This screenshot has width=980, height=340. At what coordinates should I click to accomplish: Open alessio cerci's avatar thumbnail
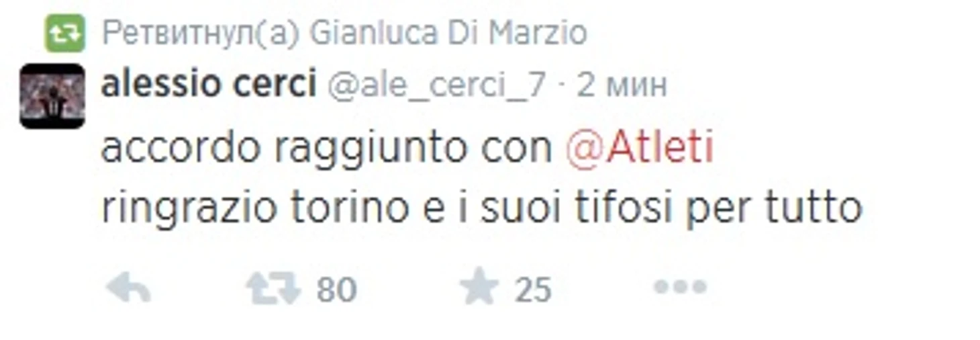coord(52,95)
